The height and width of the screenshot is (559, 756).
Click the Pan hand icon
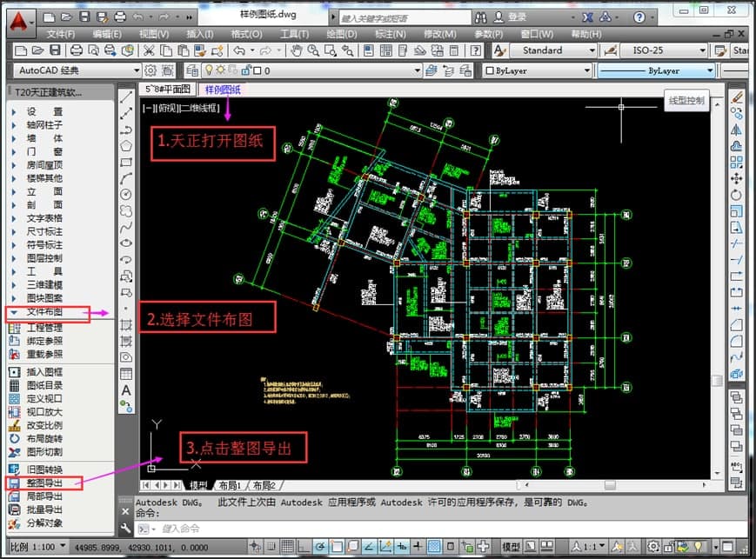pyautogui.click(x=295, y=50)
